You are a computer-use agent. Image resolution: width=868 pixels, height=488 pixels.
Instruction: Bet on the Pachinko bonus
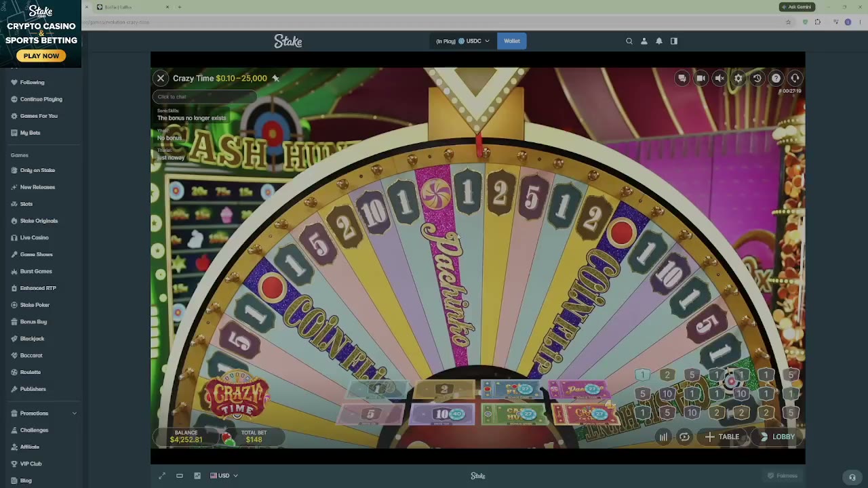tap(580, 389)
